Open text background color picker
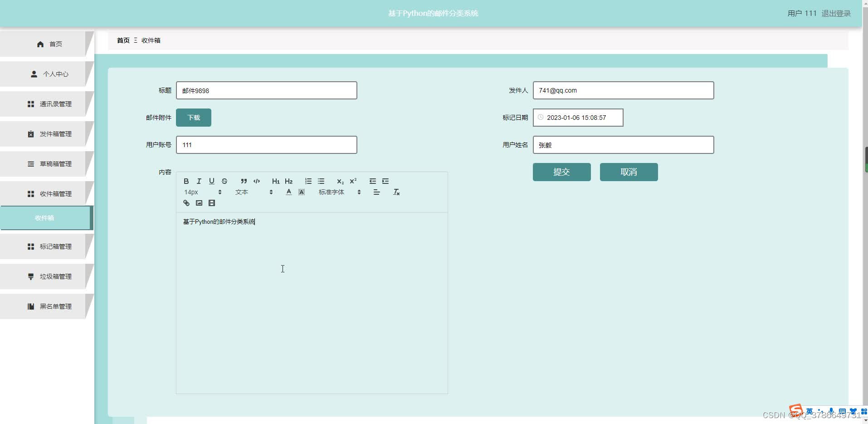Image resolution: width=868 pixels, height=424 pixels. pyautogui.click(x=301, y=192)
